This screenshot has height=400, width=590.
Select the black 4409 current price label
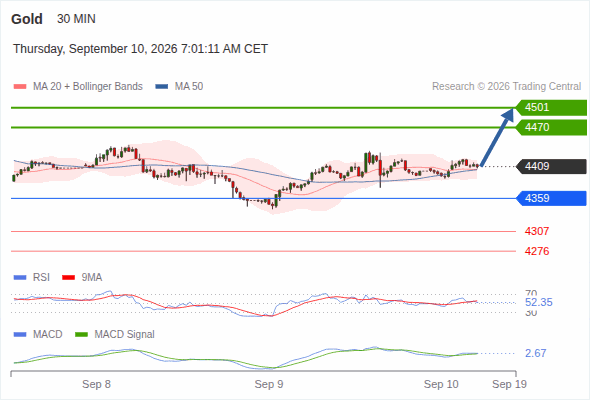pyautogui.click(x=551, y=166)
